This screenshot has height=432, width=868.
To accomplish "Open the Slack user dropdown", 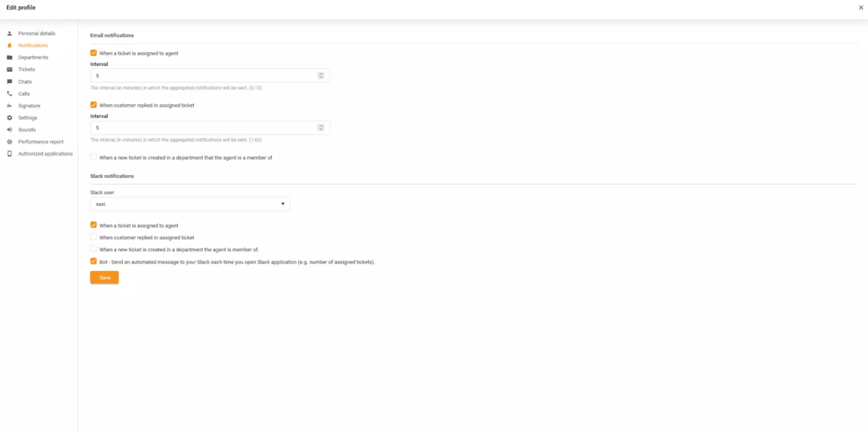I will (283, 204).
